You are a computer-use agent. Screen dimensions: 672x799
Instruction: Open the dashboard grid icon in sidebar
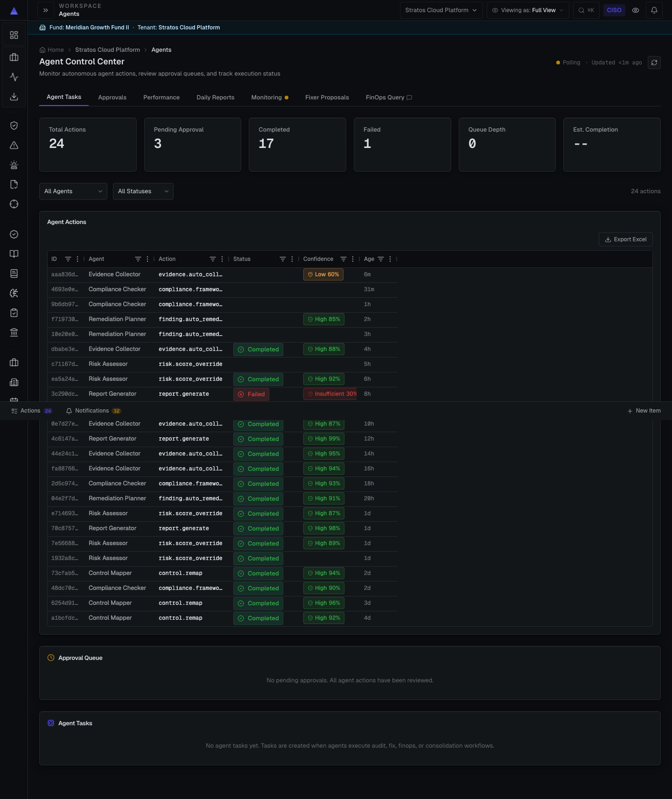tap(14, 35)
